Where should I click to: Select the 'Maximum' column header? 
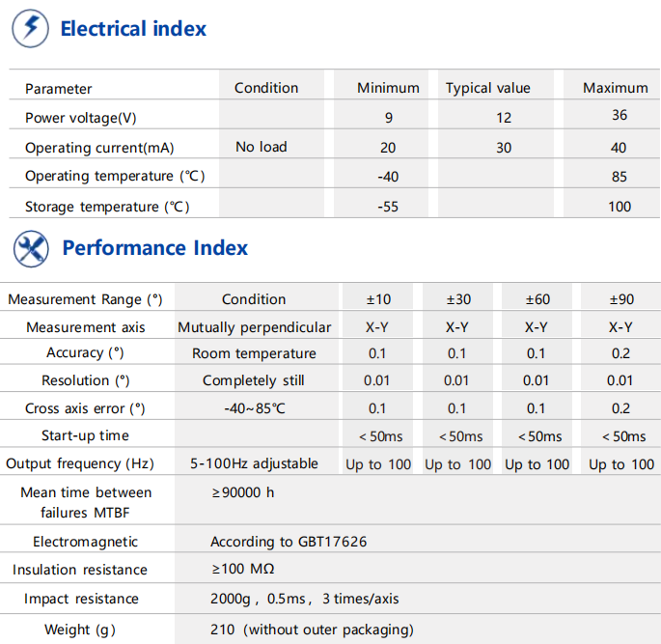pyautogui.click(x=616, y=88)
